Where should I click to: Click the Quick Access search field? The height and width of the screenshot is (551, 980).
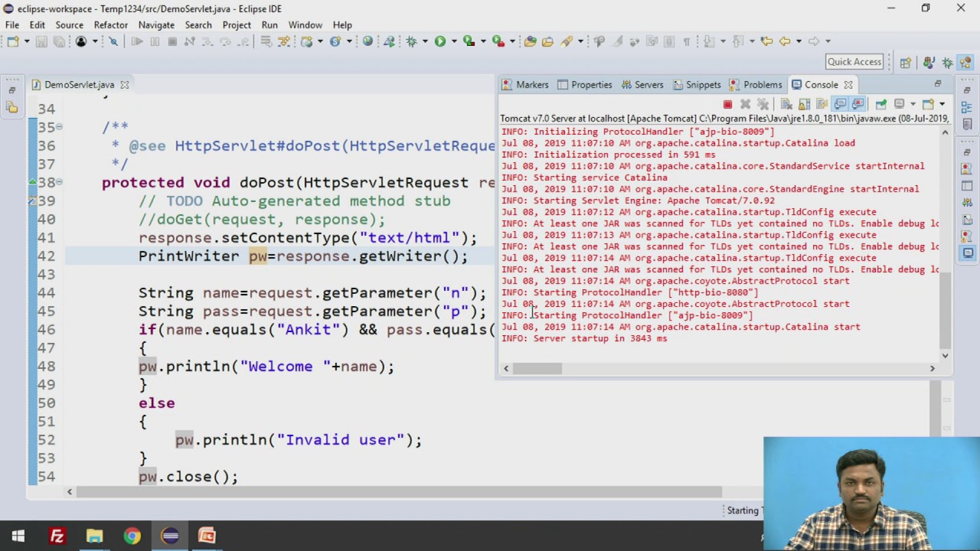pos(854,62)
